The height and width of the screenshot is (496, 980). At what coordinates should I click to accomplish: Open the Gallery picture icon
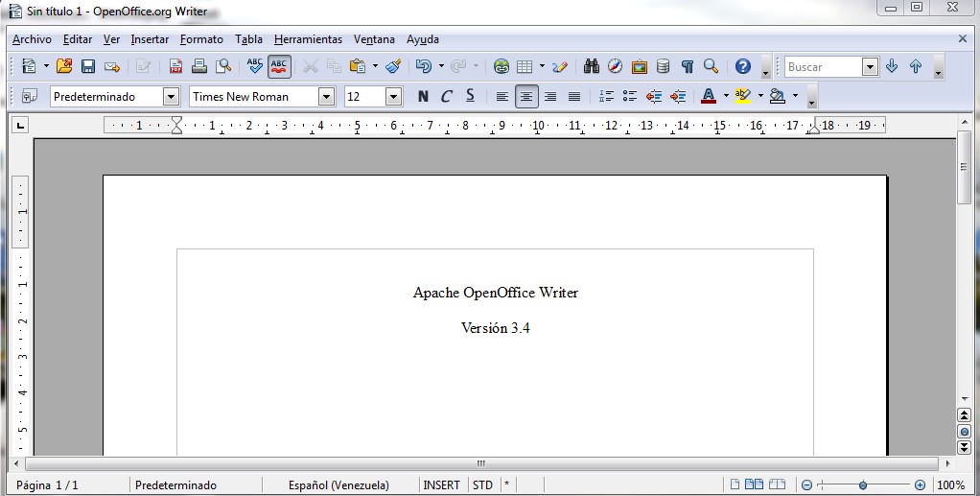click(639, 66)
